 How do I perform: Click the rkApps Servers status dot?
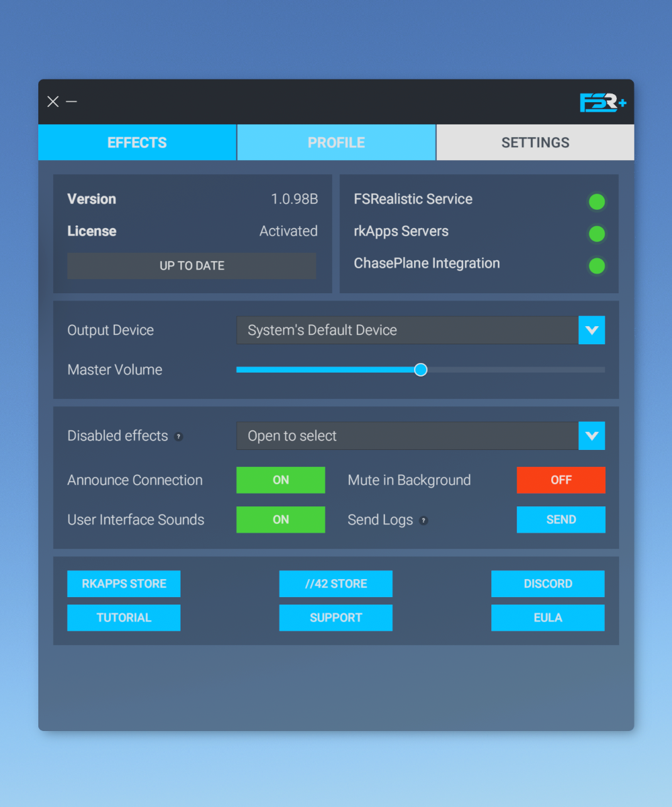[x=597, y=234]
